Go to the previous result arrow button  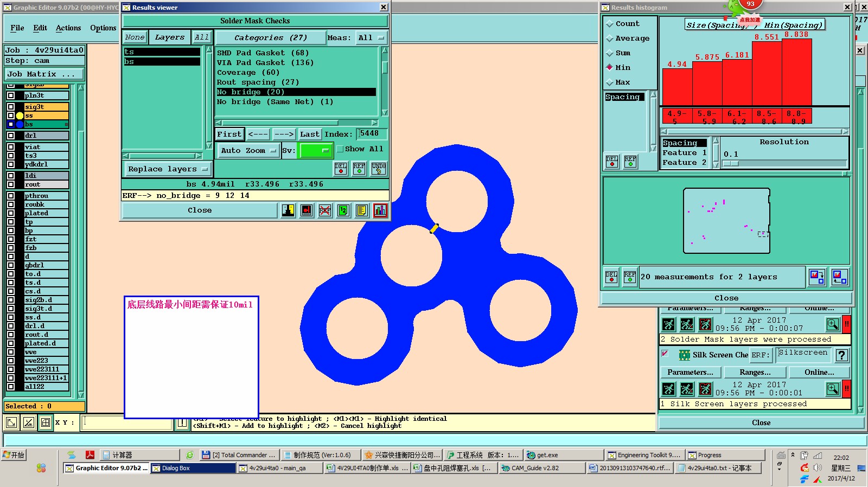[x=258, y=134]
